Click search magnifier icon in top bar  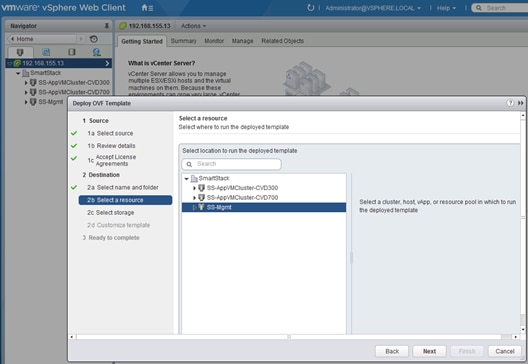(478, 8)
